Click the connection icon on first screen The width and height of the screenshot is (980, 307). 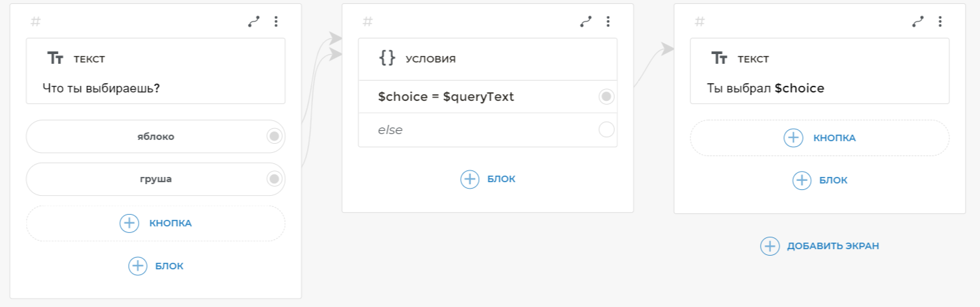click(254, 21)
